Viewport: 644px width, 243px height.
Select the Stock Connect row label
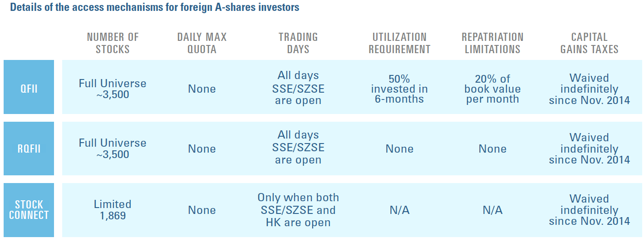tap(29, 210)
